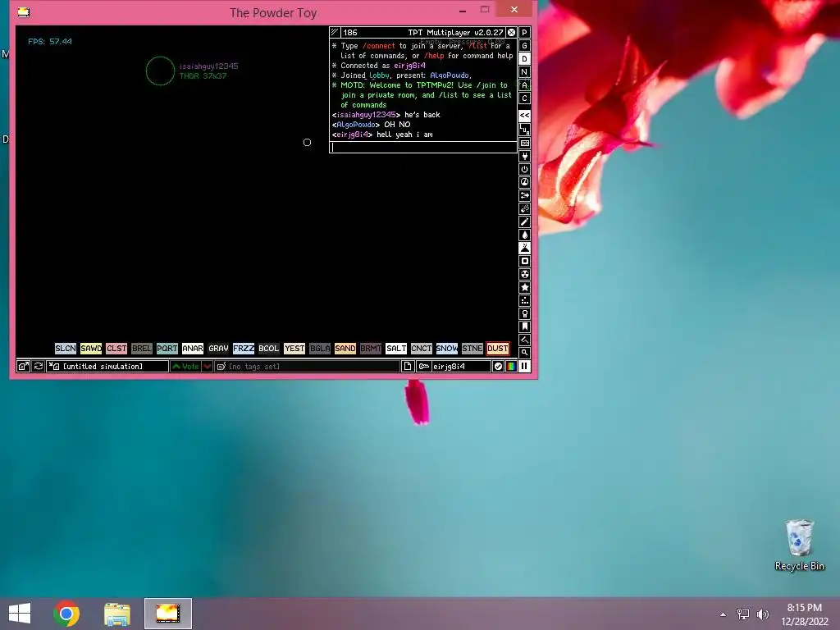The image size is (840, 630).
Task: Select the STNE element
Action: tap(472, 348)
